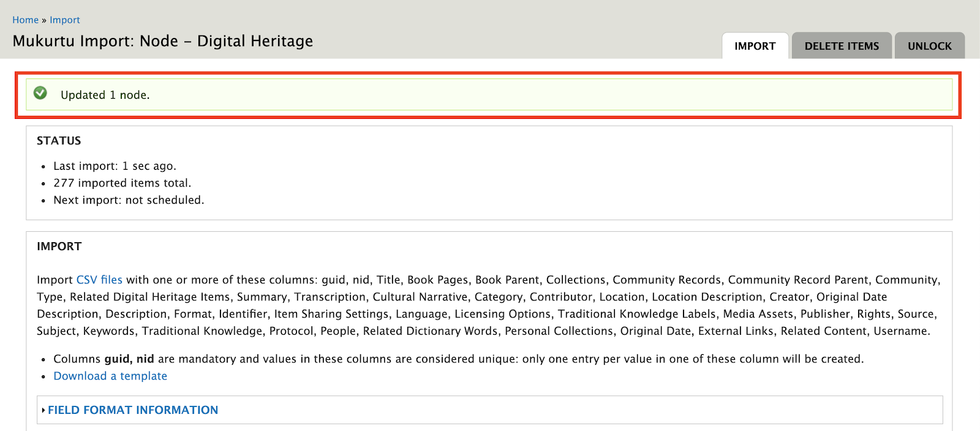
Task: Click the 'Next import: not scheduled.' line
Action: [x=129, y=200]
